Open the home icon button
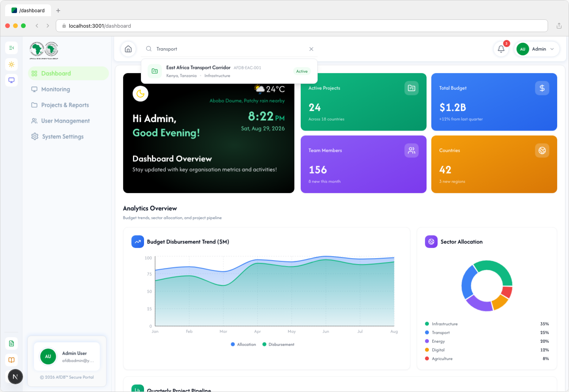This screenshot has width=569, height=392. point(128,49)
